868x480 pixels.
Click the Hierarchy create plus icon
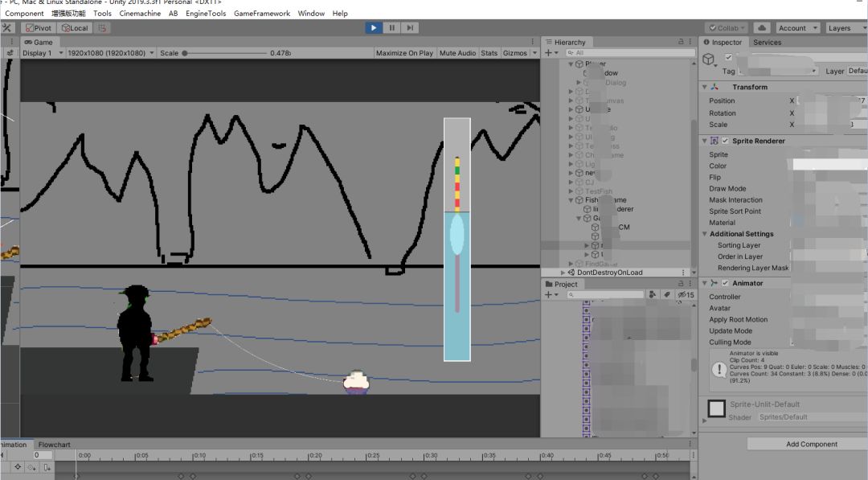(548, 53)
